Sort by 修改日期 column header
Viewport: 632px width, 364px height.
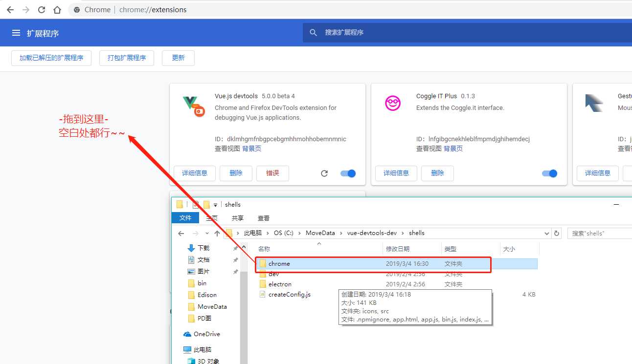coord(412,249)
